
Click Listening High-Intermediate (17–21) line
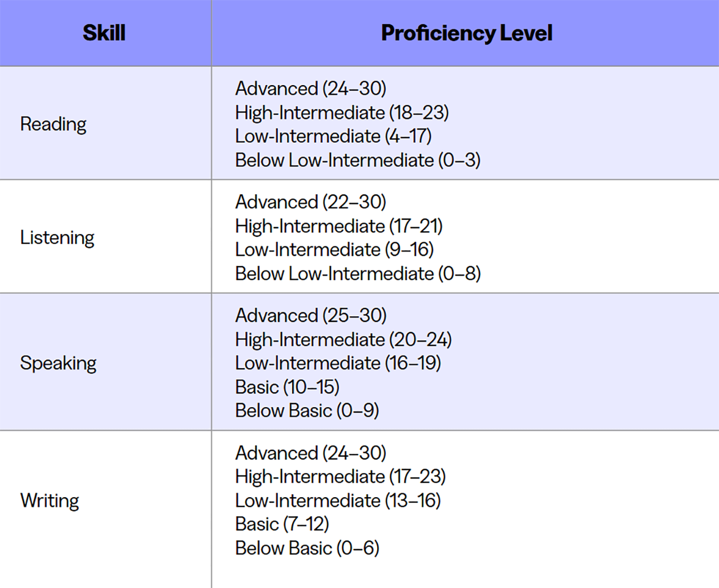click(339, 226)
